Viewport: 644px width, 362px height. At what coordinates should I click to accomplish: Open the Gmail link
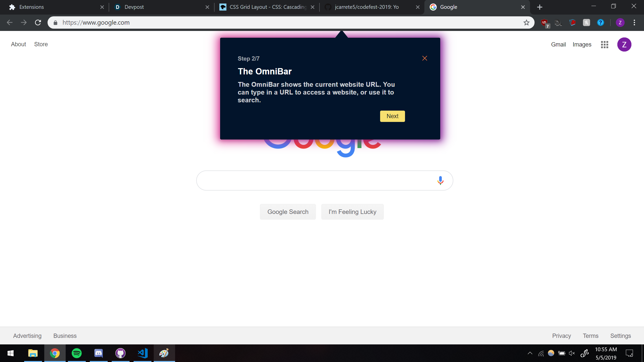558,44
